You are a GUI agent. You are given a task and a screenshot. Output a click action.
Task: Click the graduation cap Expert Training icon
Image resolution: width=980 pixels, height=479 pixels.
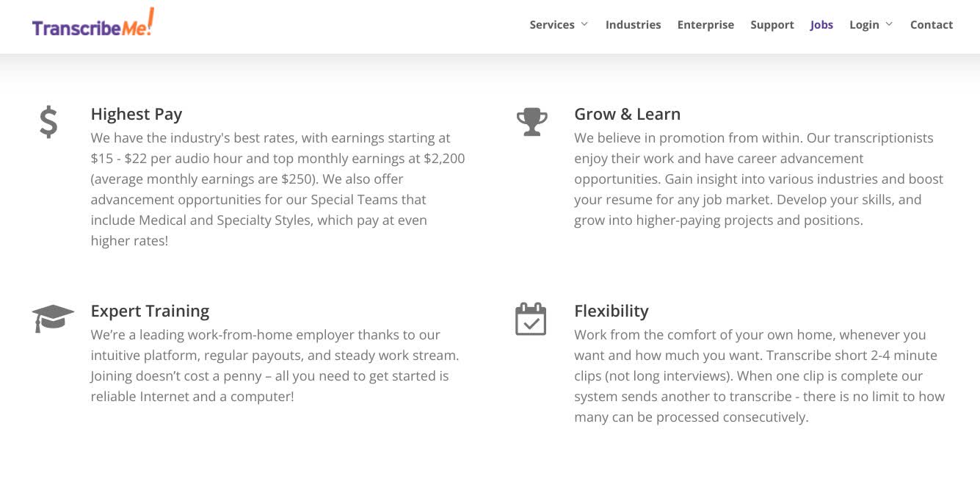click(53, 318)
